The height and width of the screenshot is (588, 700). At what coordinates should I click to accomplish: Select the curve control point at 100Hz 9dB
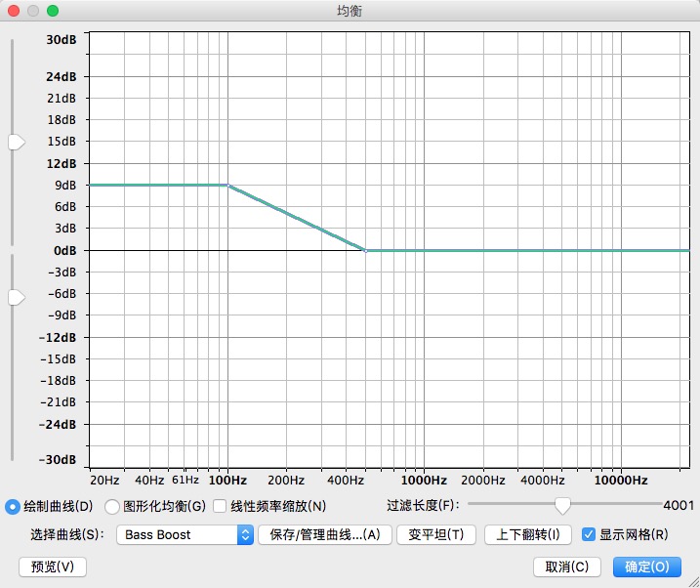click(227, 185)
